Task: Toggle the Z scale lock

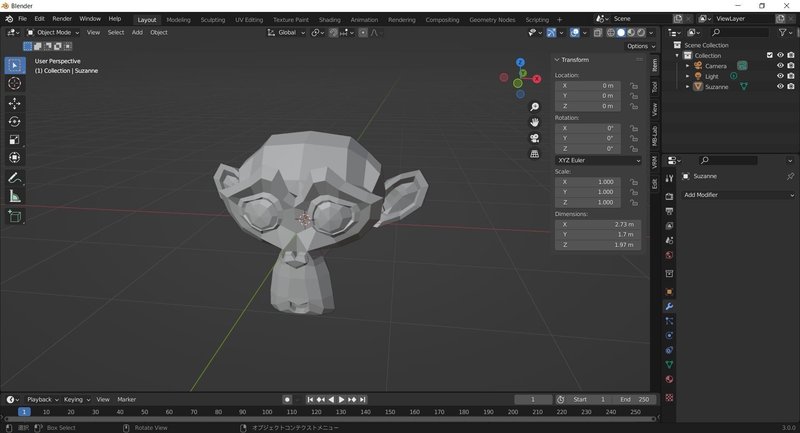Action: [x=633, y=202]
